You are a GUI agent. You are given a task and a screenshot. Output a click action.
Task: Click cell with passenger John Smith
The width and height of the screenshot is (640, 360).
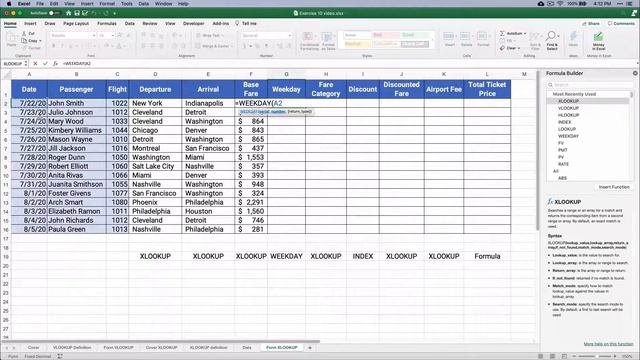click(x=76, y=103)
